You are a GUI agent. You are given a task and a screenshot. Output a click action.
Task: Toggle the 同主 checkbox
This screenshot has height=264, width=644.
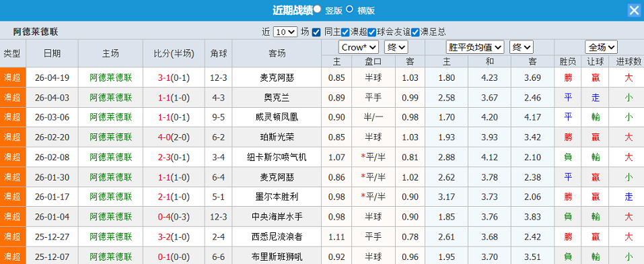pyautogui.click(x=316, y=32)
